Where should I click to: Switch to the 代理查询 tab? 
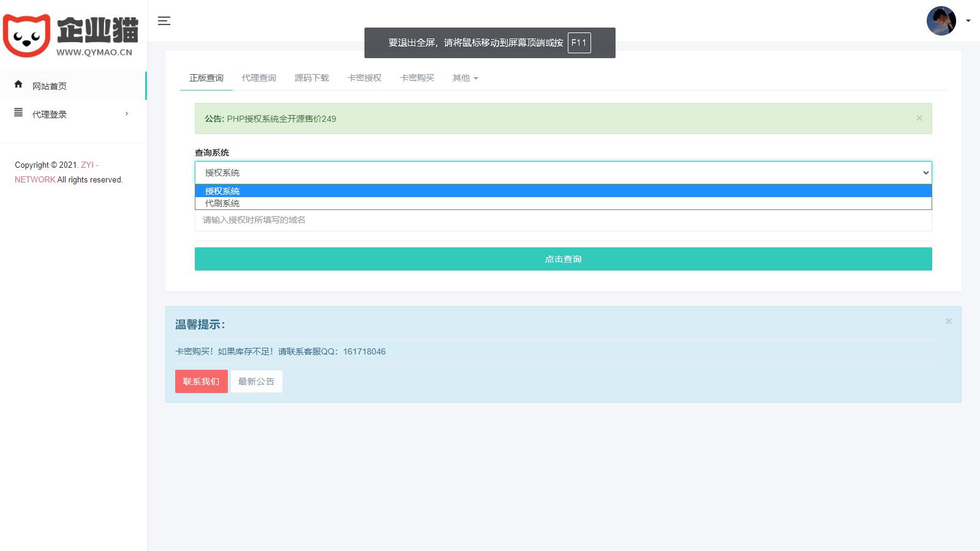click(259, 78)
